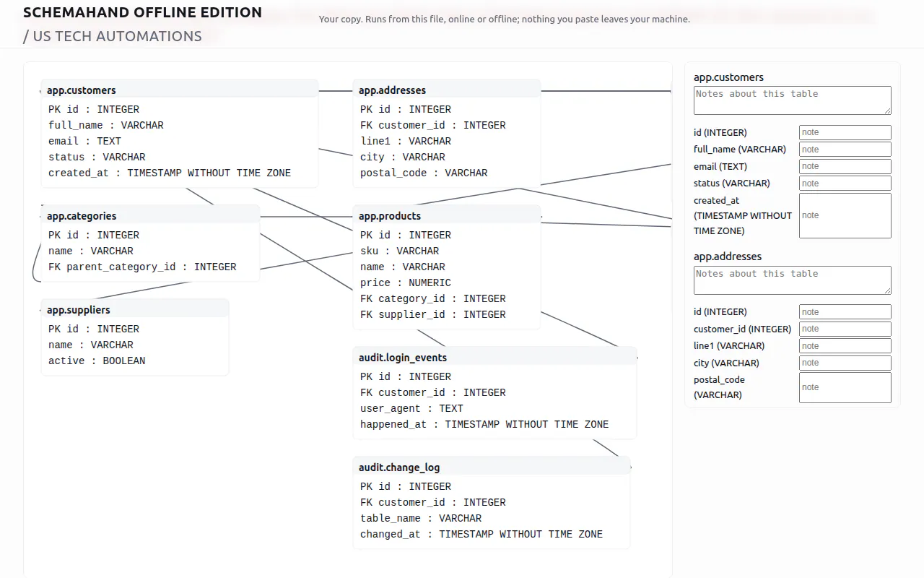Click 'status : VARCHAR' row in app.customers

(x=97, y=157)
